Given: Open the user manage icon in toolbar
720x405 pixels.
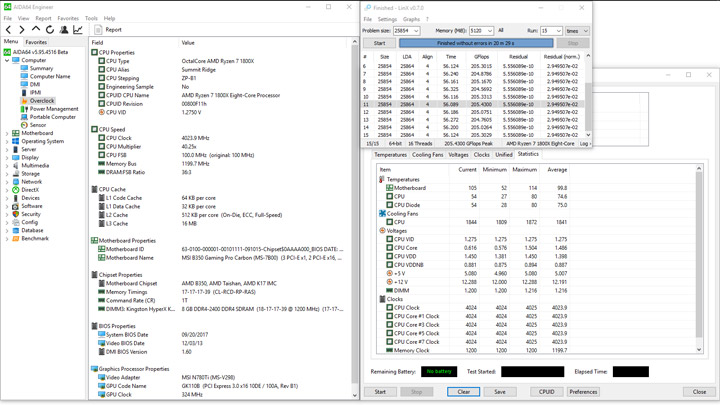Looking at the screenshot, I should [64, 30].
